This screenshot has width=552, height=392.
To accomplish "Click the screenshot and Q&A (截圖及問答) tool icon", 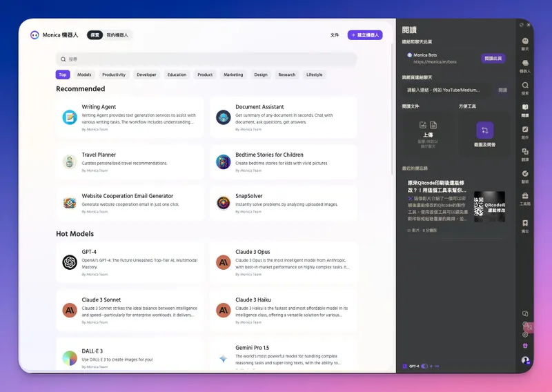I will 485,130.
